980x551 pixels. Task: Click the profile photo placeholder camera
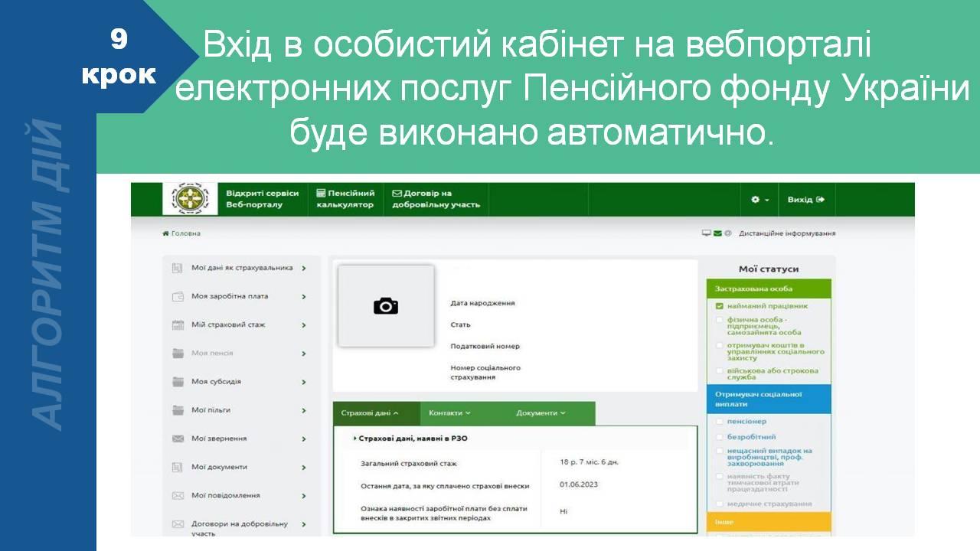pos(386,306)
